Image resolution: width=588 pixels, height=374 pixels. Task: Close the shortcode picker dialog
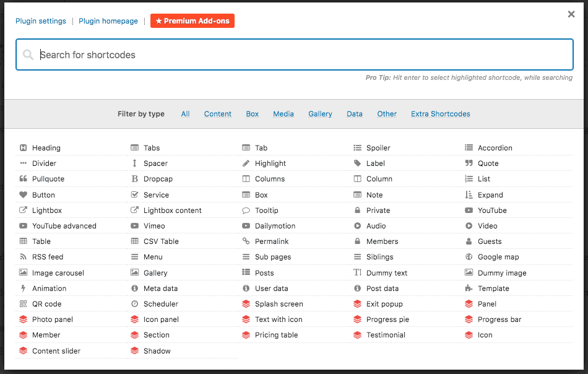(571, 14)
